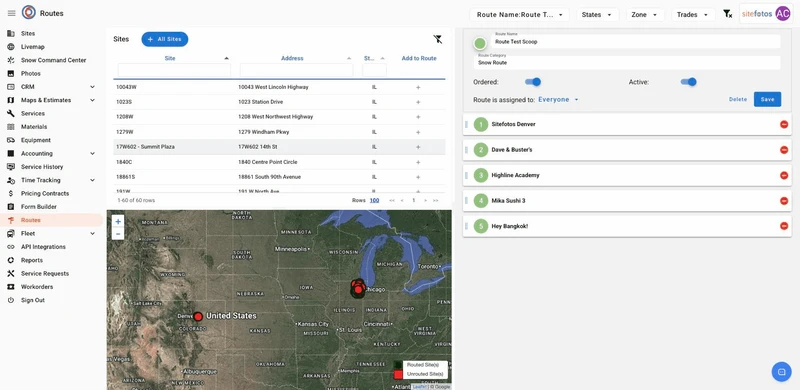Remove Mika Sushi 3 from route
The height and width of the screenshot is (390, 800).
pyautogui.click(x=784, y=201)
